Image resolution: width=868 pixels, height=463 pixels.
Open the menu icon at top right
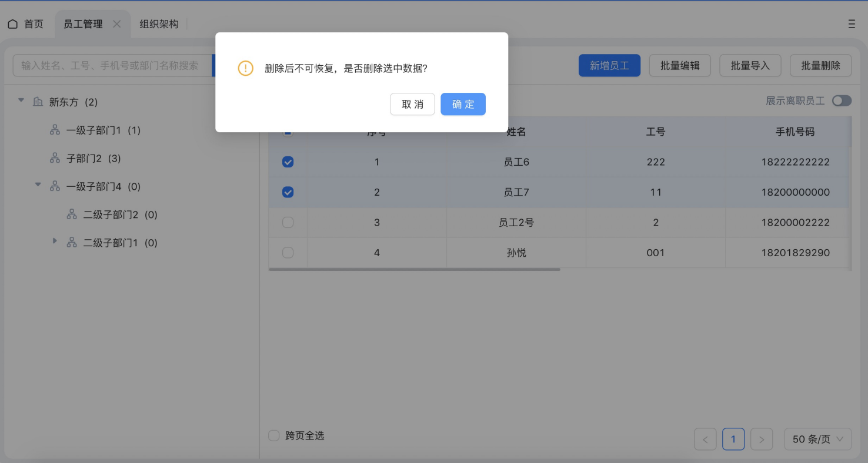tap(852, 24)
